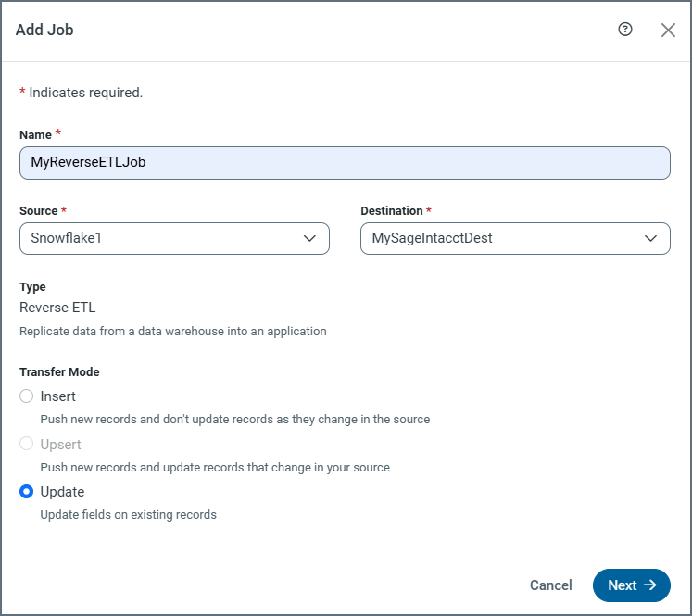Image resolution: width=692 pixels, height=616 pixels.
Task: Select the Upsert transfer mode radio button
Action: pos(27,445)
